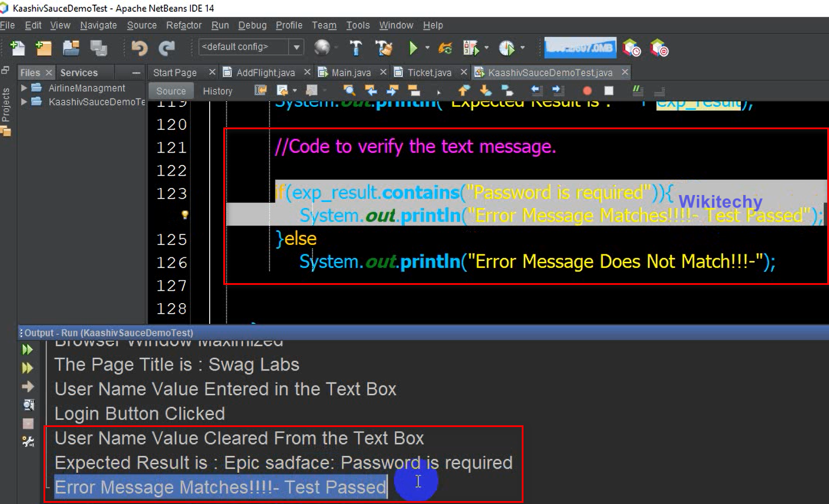829x504 pixels.
Task: Click the New File toolbar icon
Action: (18, 48)
